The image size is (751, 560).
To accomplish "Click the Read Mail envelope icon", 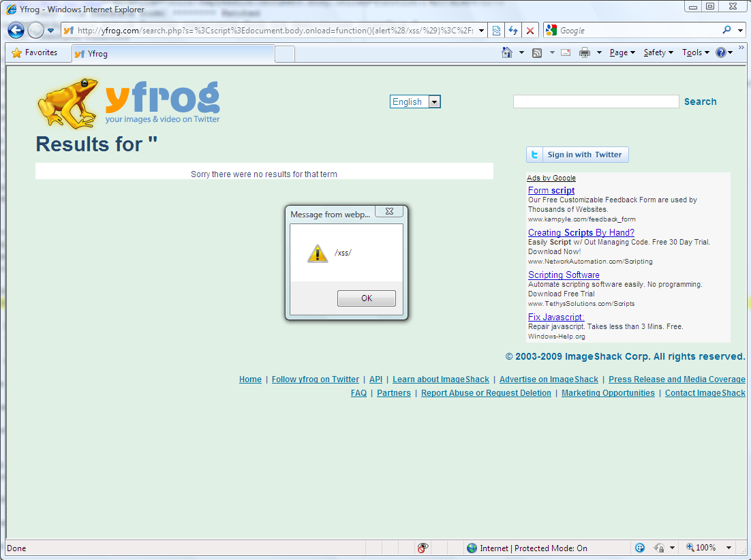I will (x=566, y=52).
